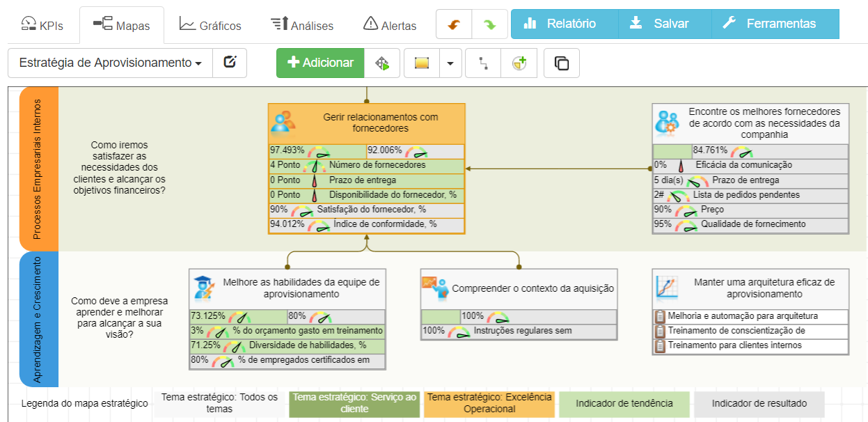
Task: Click the Adicionar button
Action: tap(320, 62)
